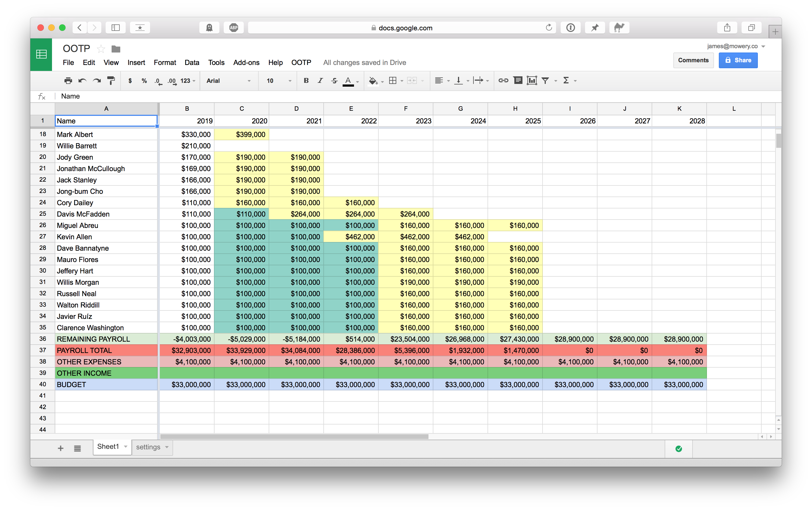Image resolution: width=812 pixels, height=510 pixels.
Task: Click the Comments button
Action: (693, 60)
